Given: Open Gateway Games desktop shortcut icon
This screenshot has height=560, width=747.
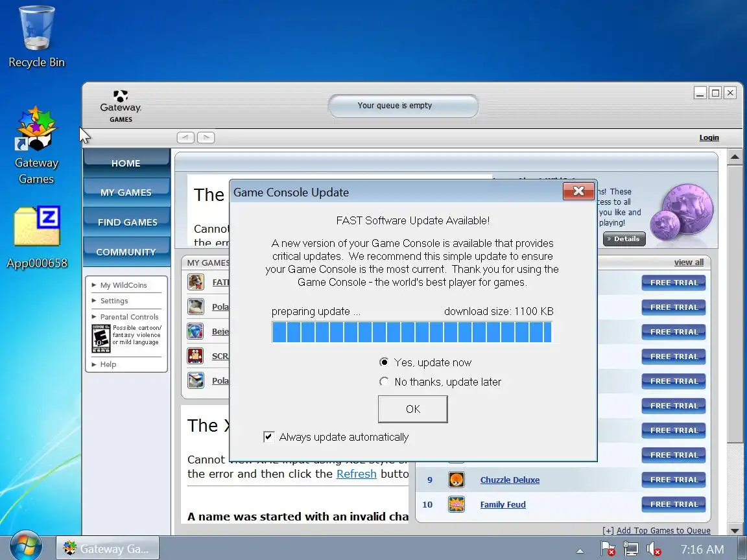Looking at the screenshot, I should click(36, 128).
